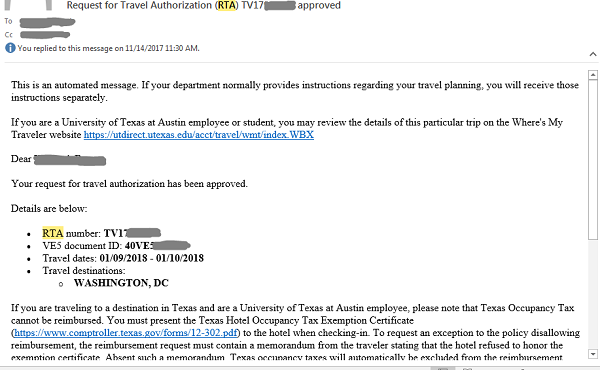
Task: Click the 'Your request for travel authorization' sentence
Action: click(x=129, y=184)
